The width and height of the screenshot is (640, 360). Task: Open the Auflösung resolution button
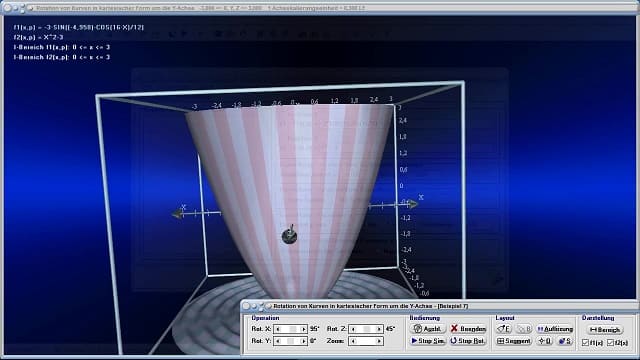tap(555, 329)
